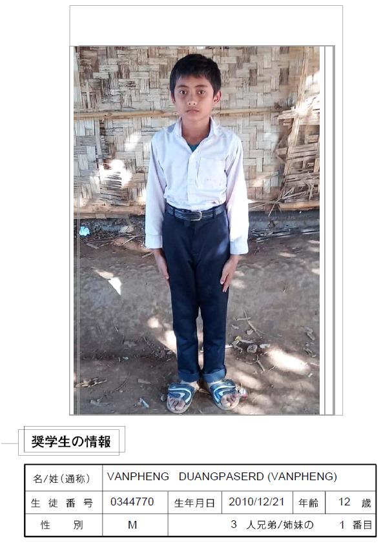This screenshot has width=392, height=548.
Task: Select the 奨学生の情報 heading text box
Action: (71, 441)
